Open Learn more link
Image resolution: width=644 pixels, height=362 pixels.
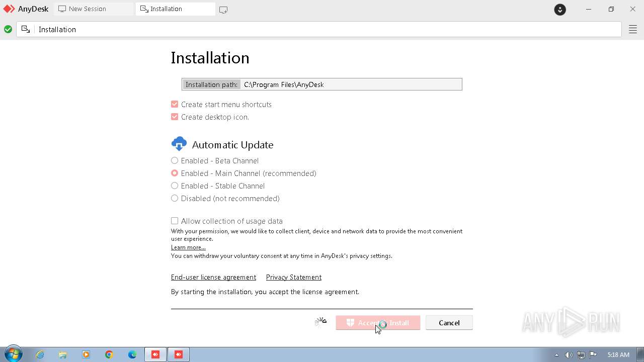[188, 247]
